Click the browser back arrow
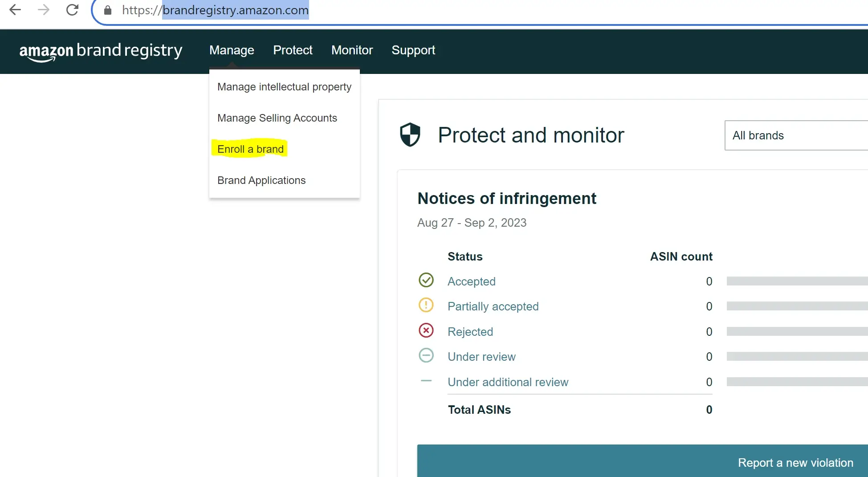 [15, 10]
